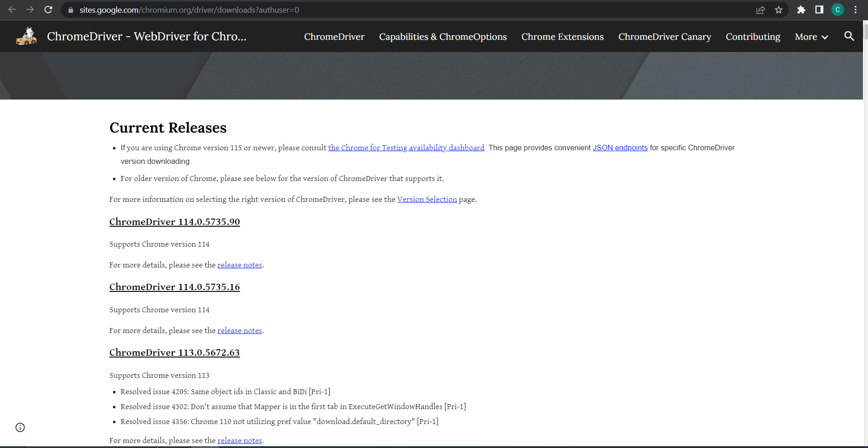Viewport: 868px width, 448px height.
Task: Click the forward navigation arrow
Action: click(x=30, y=10)
